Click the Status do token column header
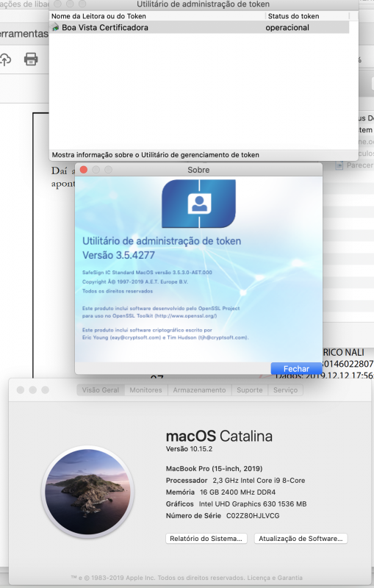The image size is (374, 588). pos(307,16)
